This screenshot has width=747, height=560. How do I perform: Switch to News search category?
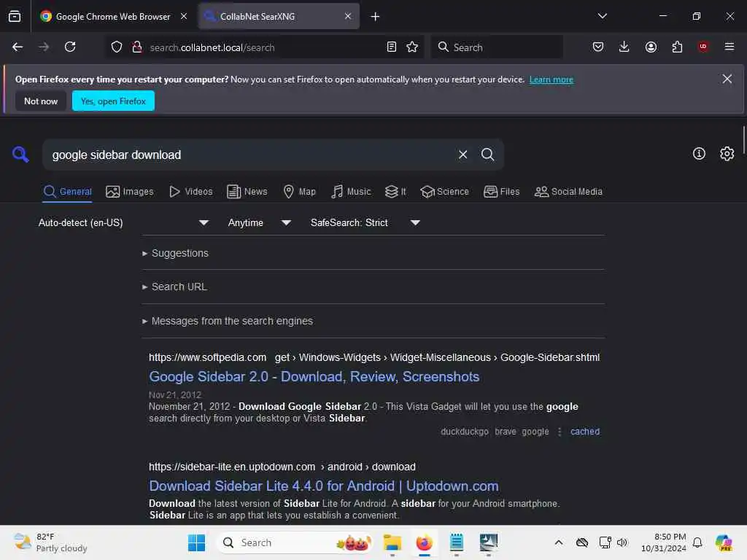pyautogui.click(x=247, y=192)
